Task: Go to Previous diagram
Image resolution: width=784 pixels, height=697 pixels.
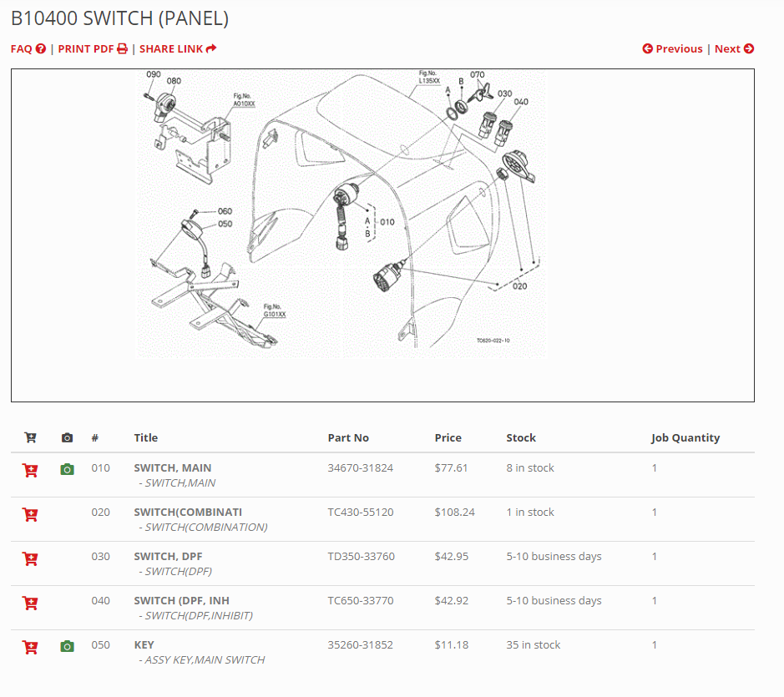Action: [672, 48]
